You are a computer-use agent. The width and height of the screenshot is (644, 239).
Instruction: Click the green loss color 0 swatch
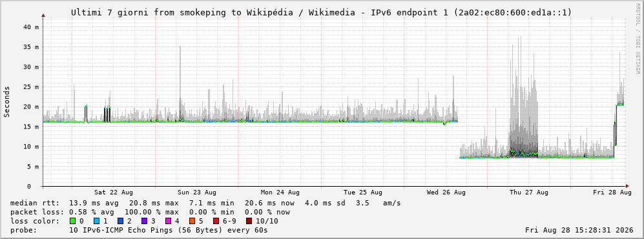73,221
